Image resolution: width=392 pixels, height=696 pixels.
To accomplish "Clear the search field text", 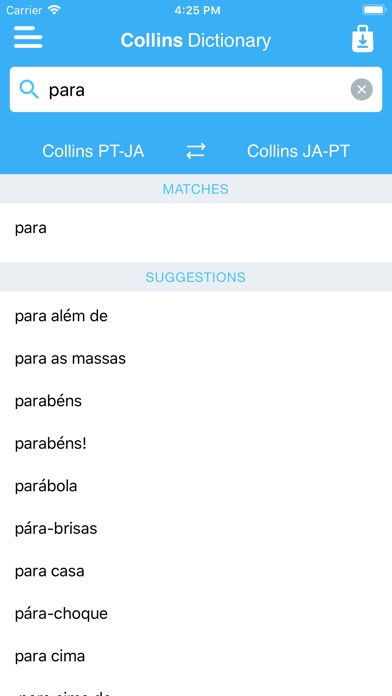I will (x=361, y=90).
